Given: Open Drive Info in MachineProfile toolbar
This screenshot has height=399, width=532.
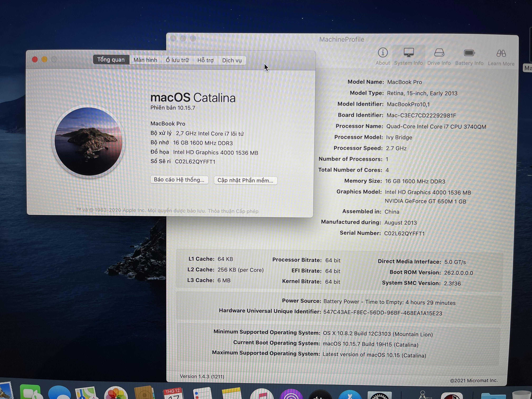Looking at the screenshot, I should tap(439, 57).
